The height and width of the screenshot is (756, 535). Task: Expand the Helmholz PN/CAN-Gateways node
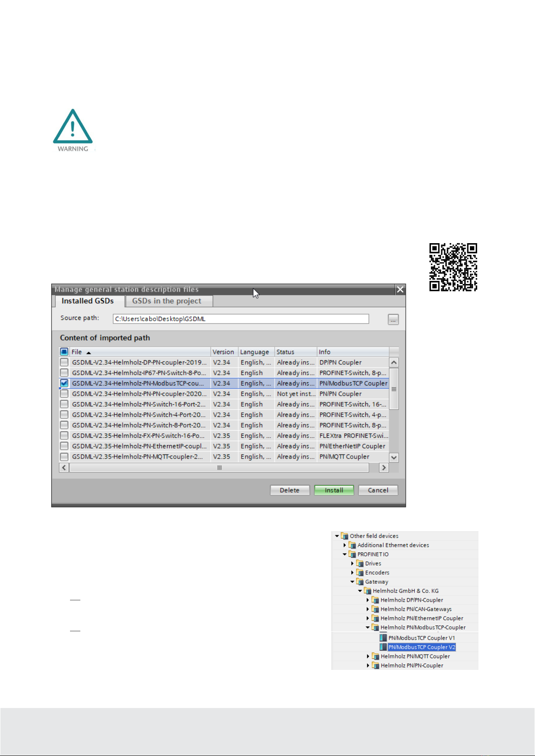[x=368, y=609]
